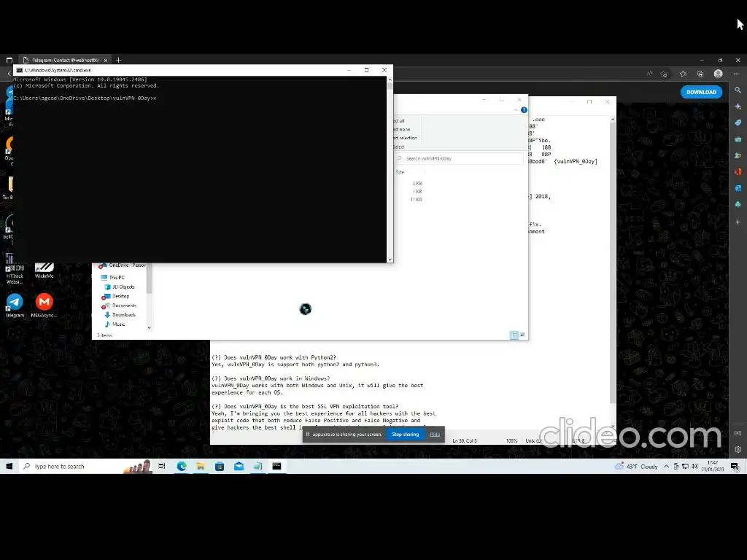Viewport: 747px width, 560px height.
Task: Open Edge Favorites list icon
Action: tap(683, 74)
